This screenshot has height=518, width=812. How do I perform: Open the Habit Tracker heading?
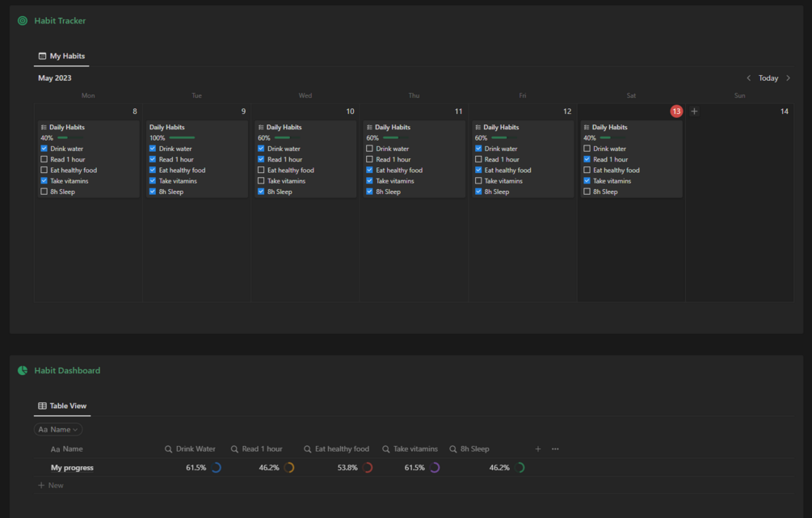[60, 21]
